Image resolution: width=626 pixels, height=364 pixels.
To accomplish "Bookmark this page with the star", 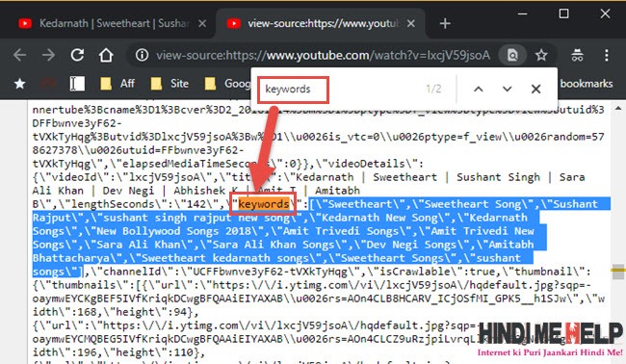I will pos(541,55).
